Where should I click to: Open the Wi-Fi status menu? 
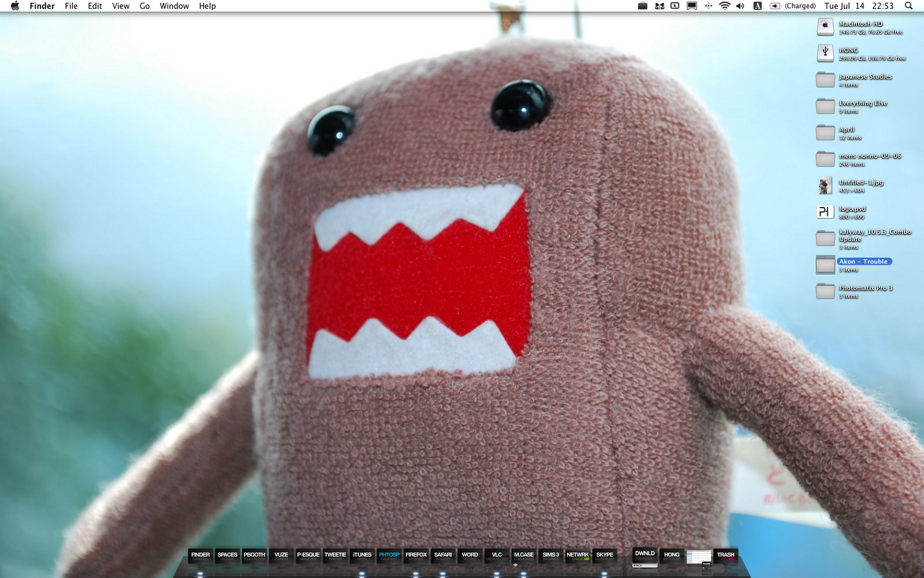pos(724,6)
